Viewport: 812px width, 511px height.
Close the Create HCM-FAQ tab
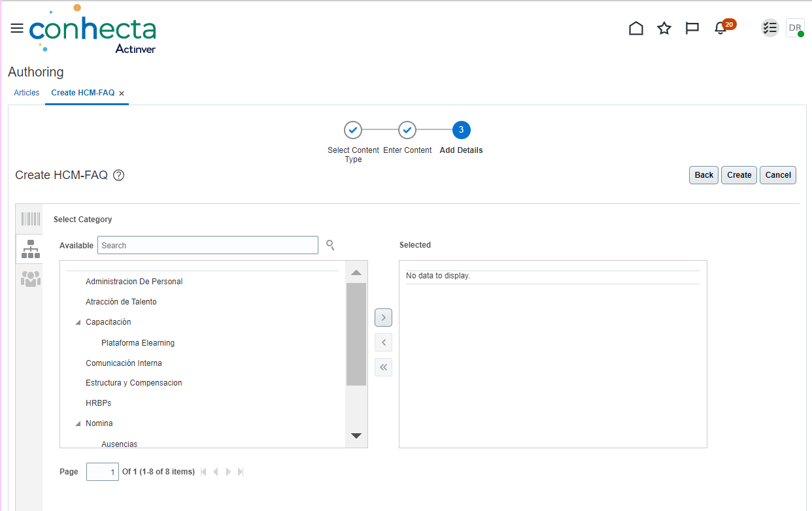tap(121, 93)
